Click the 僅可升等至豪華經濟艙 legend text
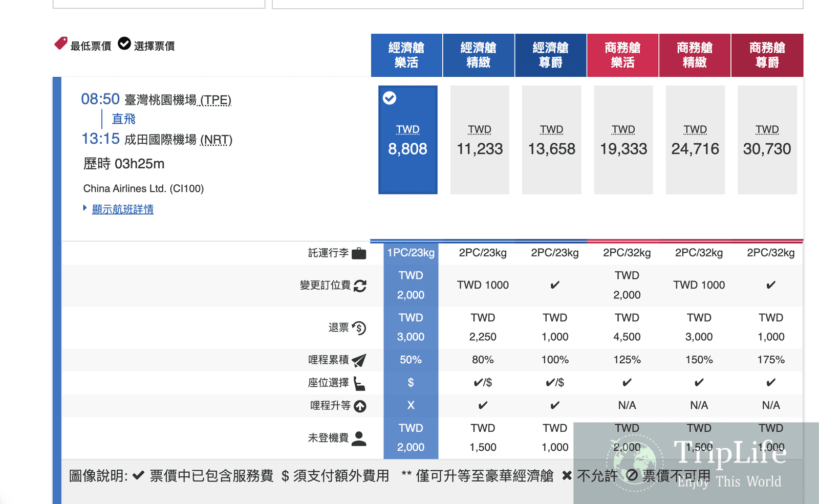 click(x=485, y=476)
